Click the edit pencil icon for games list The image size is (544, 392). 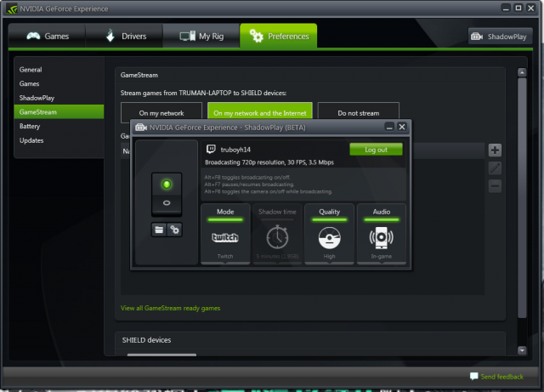(x=495, y=168)
